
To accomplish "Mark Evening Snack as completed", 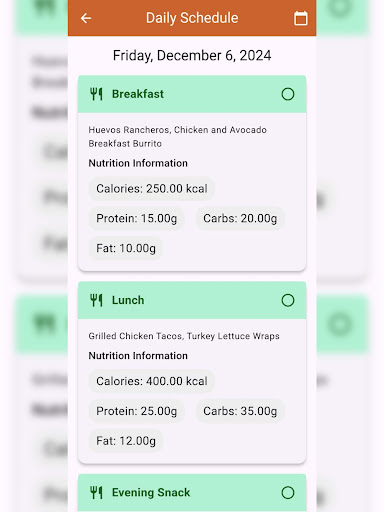I will [288, 492].
